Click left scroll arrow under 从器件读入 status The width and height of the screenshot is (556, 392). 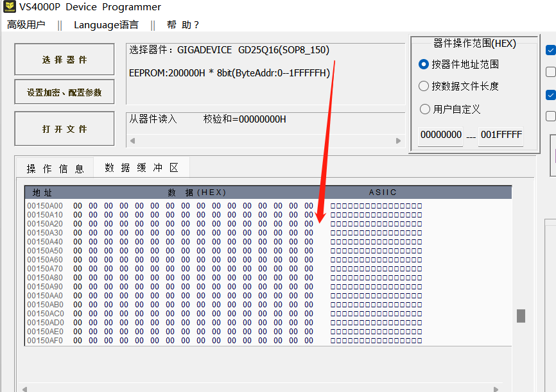click(x=133, y=141)
